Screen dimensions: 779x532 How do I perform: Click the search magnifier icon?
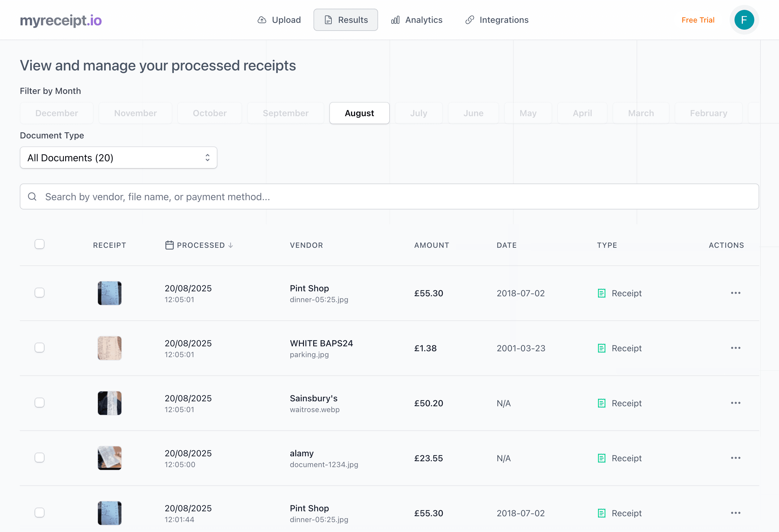(32, 196)
